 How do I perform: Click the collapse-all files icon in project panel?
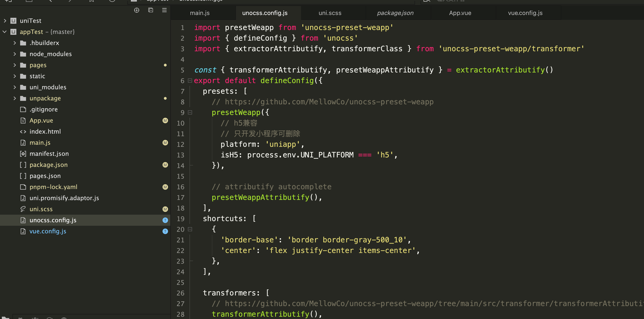click(x=150, y=10)
